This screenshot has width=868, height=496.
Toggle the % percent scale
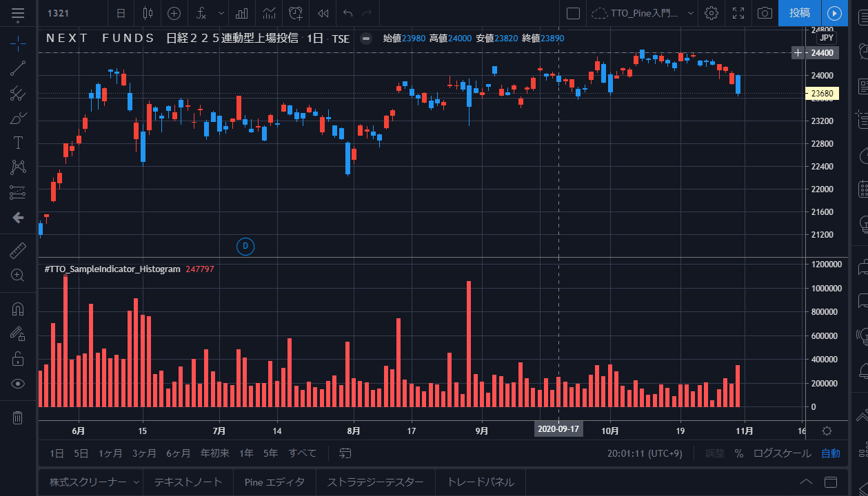[x=739, y=453]
